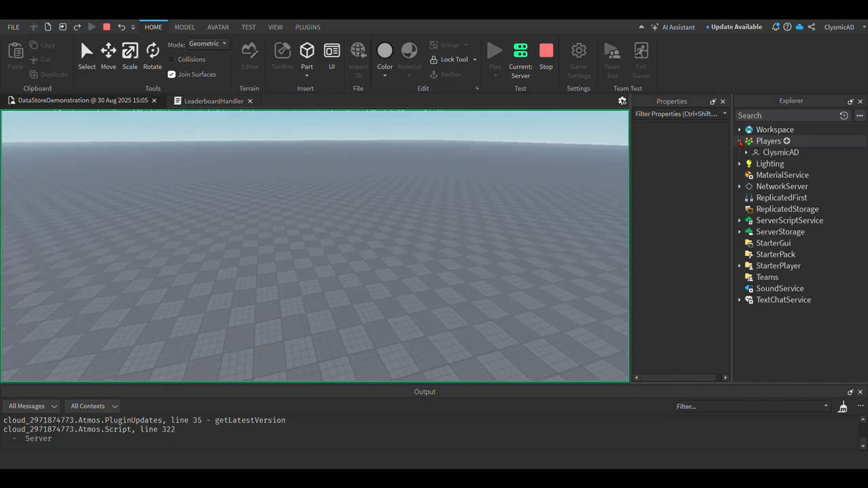Open the FILE menu
The image size is (868, 488).
[x=14, y=27]
